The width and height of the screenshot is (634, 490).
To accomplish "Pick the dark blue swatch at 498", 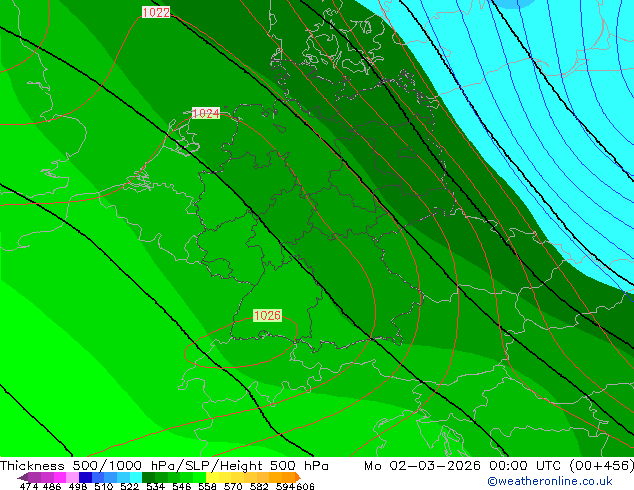I will click(x=85, y=477).
